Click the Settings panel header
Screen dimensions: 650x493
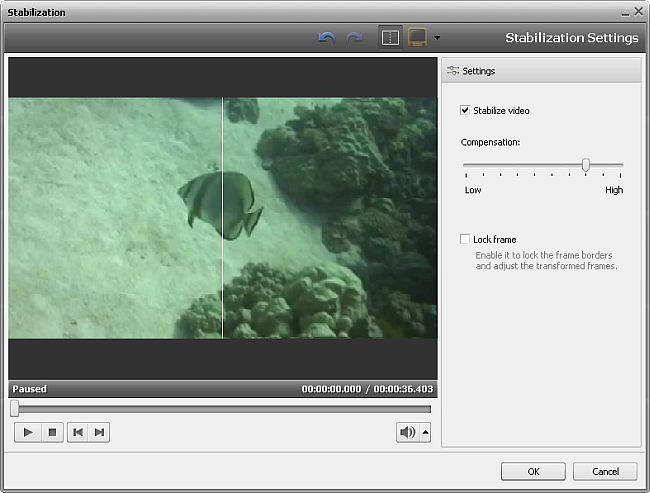point(541,71)
